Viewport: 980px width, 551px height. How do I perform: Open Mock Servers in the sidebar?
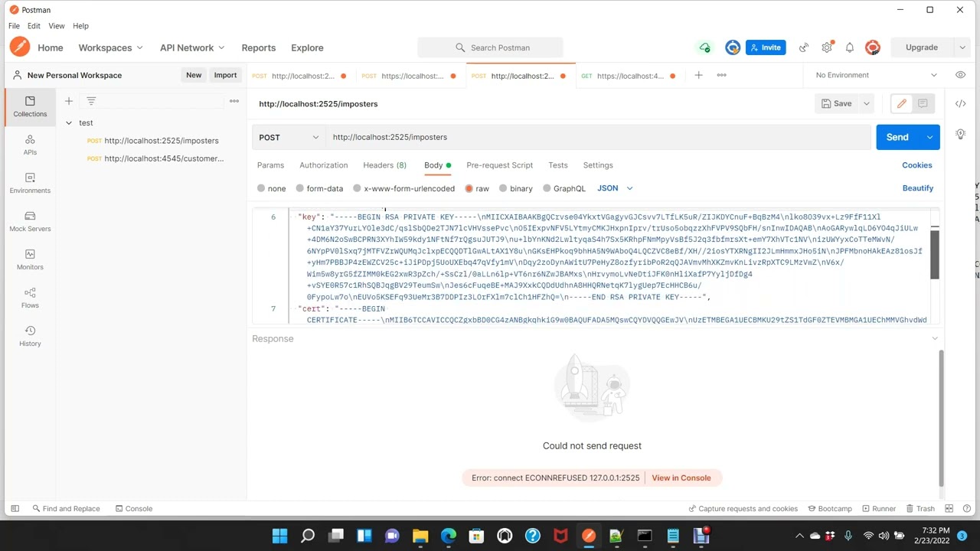[30, 221]
